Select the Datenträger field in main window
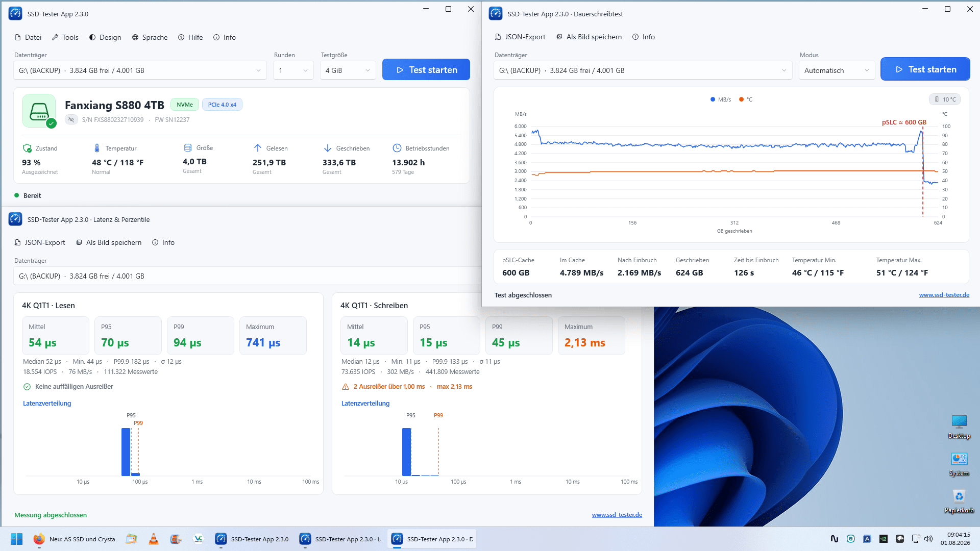 click(140, 70)
